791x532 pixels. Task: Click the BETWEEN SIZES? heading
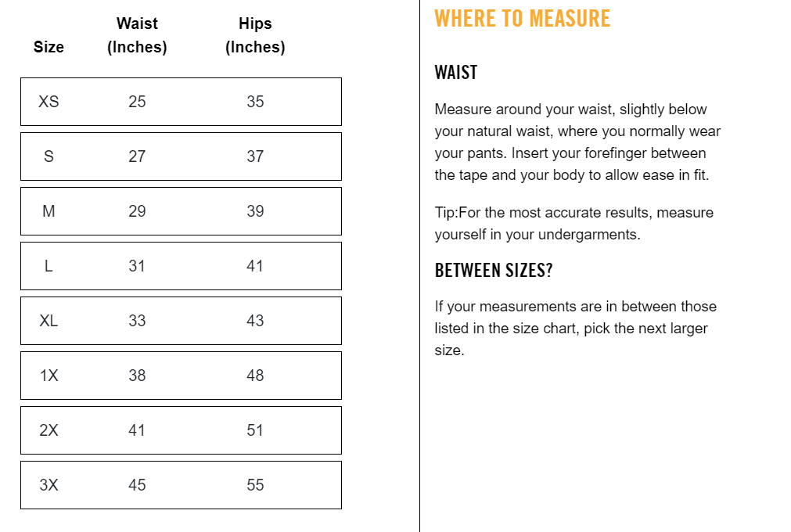pos(494,271)
